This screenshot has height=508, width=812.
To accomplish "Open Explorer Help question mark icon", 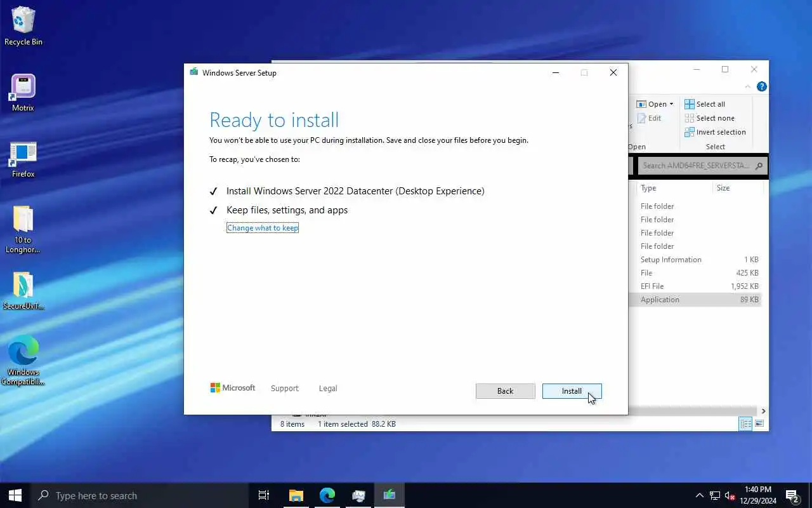I will [x=762, y=86].
